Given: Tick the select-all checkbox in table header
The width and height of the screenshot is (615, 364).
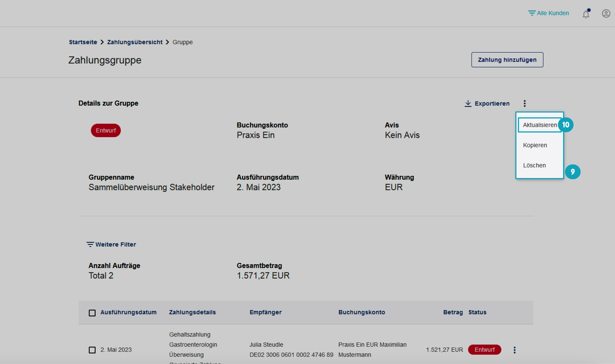Looking at the screenshot, I should pyautogui.click(x=92, y=313).
